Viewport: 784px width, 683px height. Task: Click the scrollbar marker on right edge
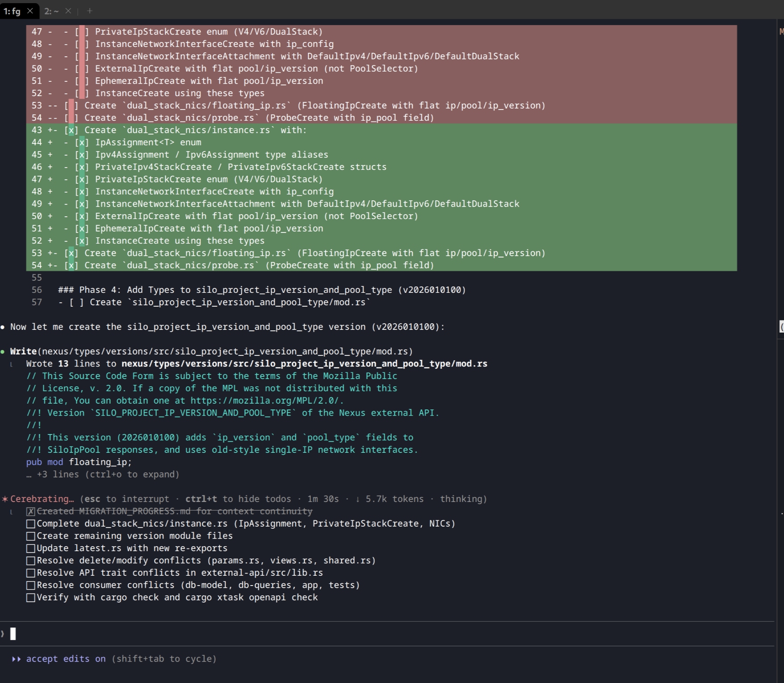point(781,327)
